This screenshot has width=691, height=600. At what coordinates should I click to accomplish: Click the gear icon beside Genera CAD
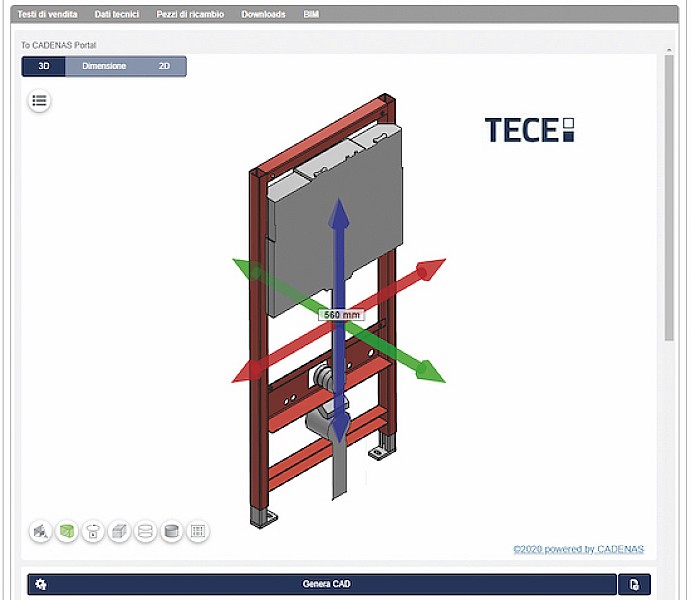(x=41, y=584)
